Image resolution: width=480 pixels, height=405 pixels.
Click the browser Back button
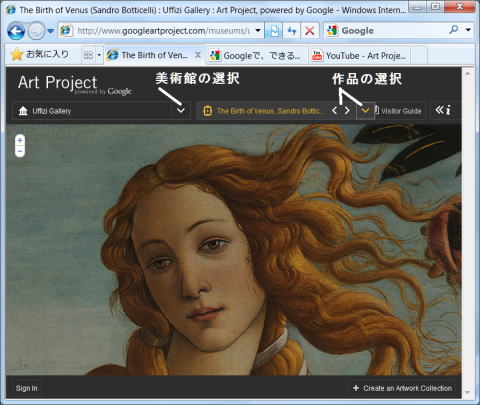tap(16, 31)
